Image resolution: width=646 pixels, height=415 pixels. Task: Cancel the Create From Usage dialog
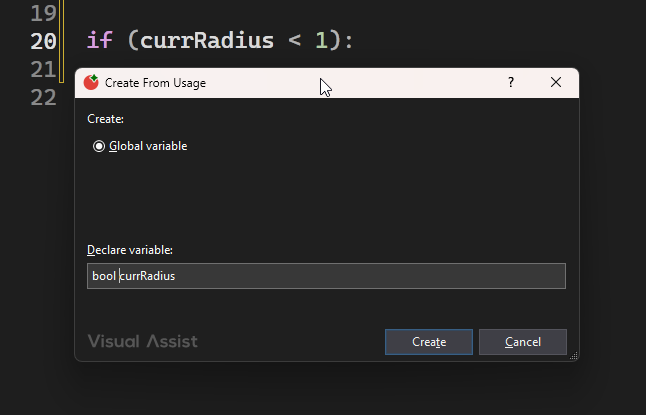pyautogui.click(x=523, y=342)
